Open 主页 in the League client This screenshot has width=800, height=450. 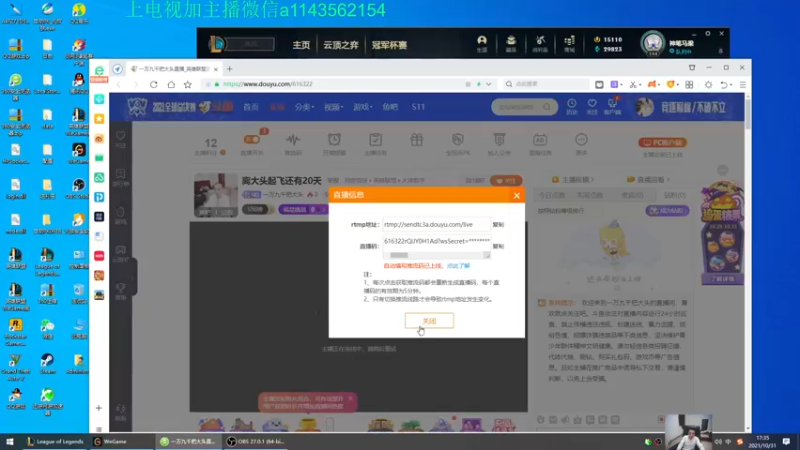coord(301,45)
